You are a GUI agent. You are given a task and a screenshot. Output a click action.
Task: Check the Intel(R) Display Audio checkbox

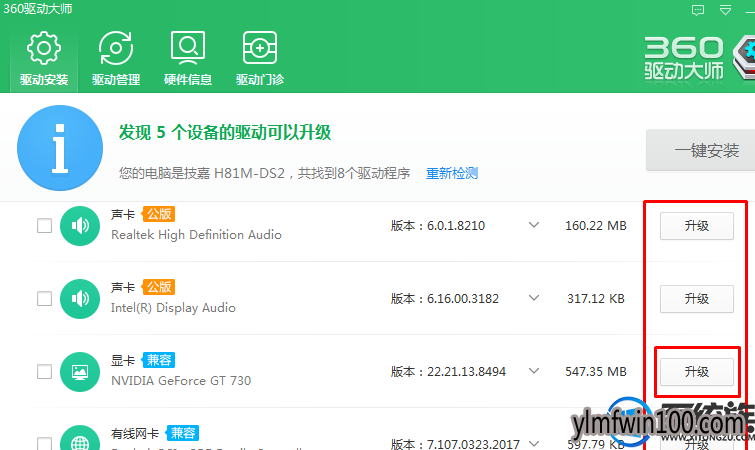click(x=44, y=298)
